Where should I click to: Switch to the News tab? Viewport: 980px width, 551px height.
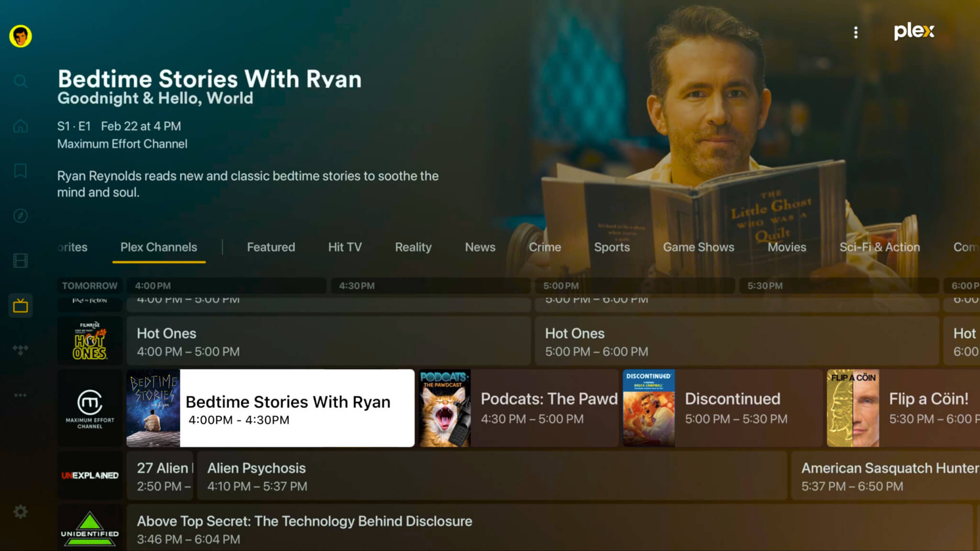click(x=480, y=247)
